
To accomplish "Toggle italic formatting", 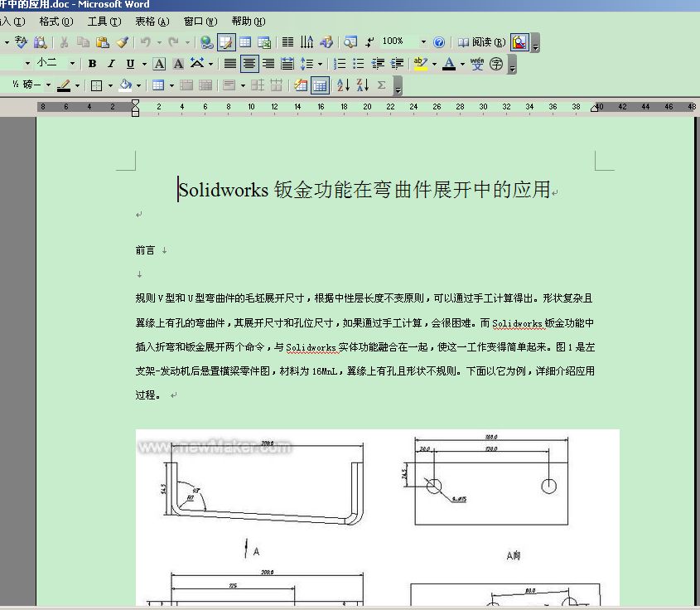I will (x=111, y=64).
